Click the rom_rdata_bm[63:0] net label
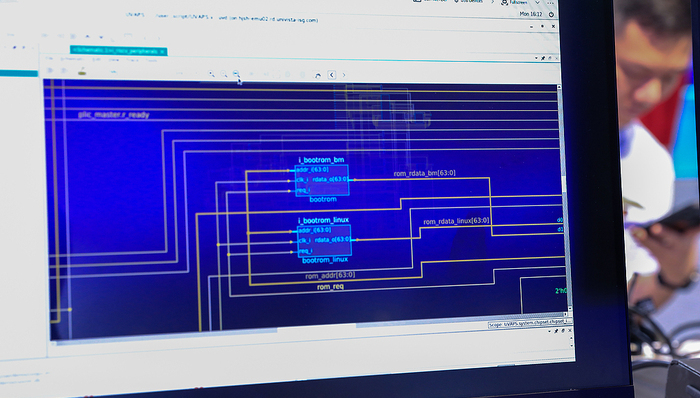This screenshot has height=398, width=700. tap(425, 173)
